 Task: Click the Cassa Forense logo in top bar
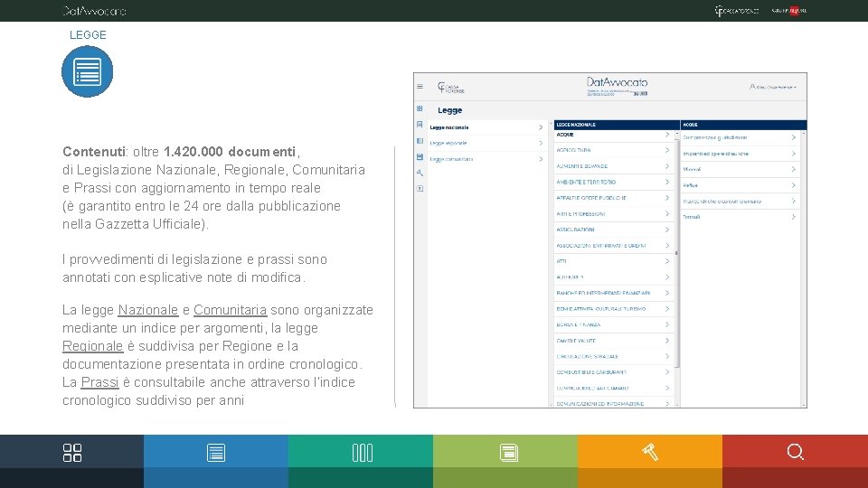pyautogui.click(x=736, y=11)
